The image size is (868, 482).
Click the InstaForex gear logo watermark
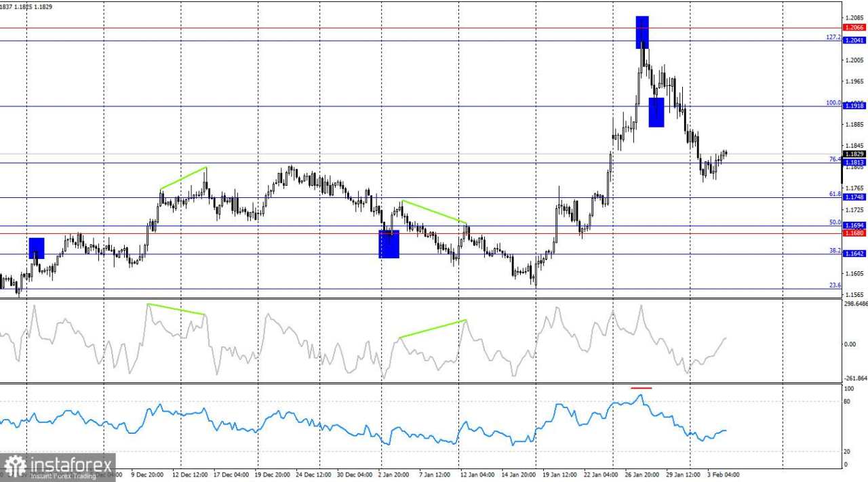pos(15,465)
